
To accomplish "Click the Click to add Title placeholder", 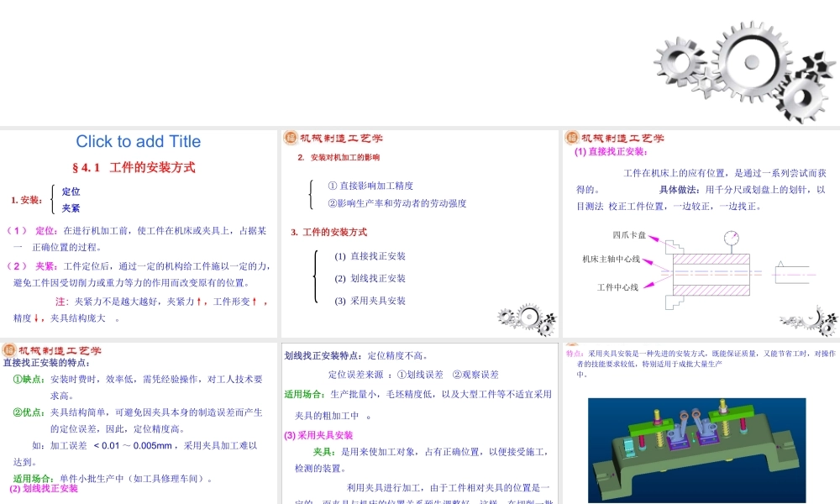I will [138, 142].
